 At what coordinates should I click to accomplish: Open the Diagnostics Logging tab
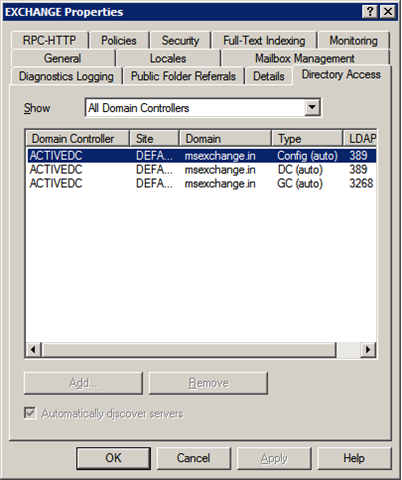(x=66, y=76)
